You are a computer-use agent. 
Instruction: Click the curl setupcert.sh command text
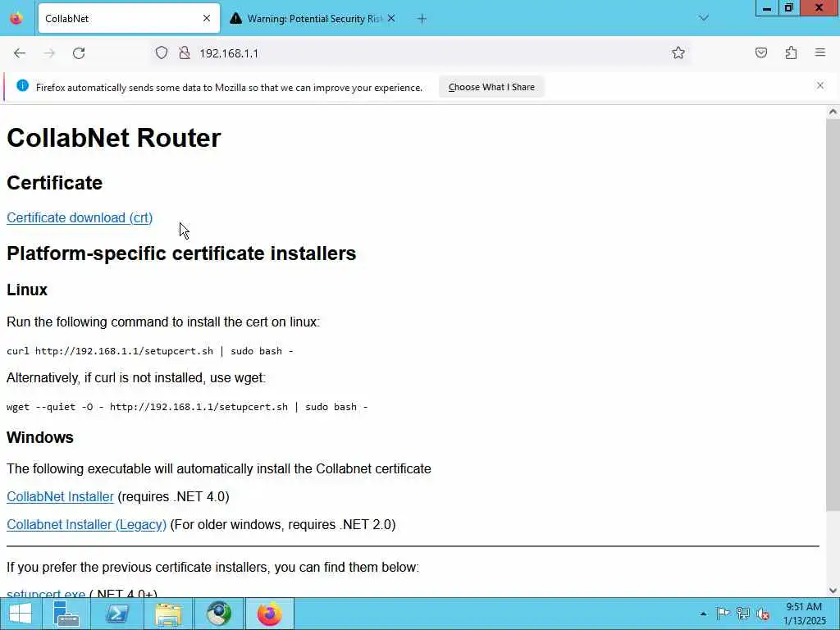150,351
